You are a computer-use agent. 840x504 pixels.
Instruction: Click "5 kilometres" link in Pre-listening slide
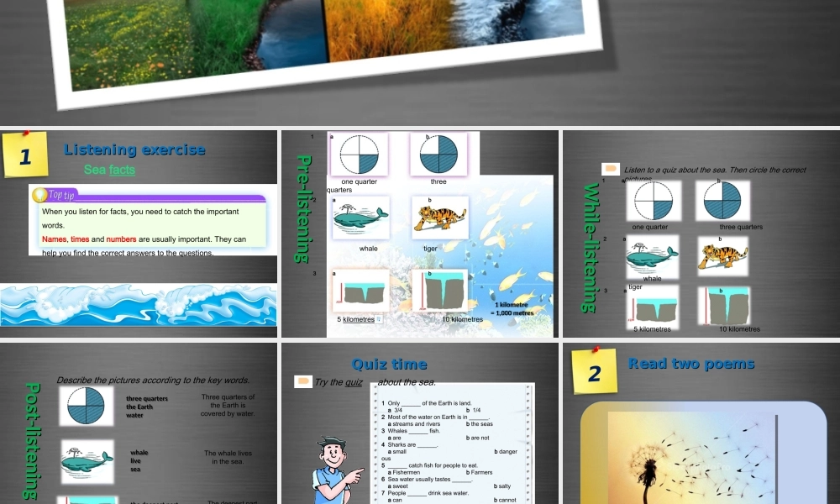(x=357, y=319)
